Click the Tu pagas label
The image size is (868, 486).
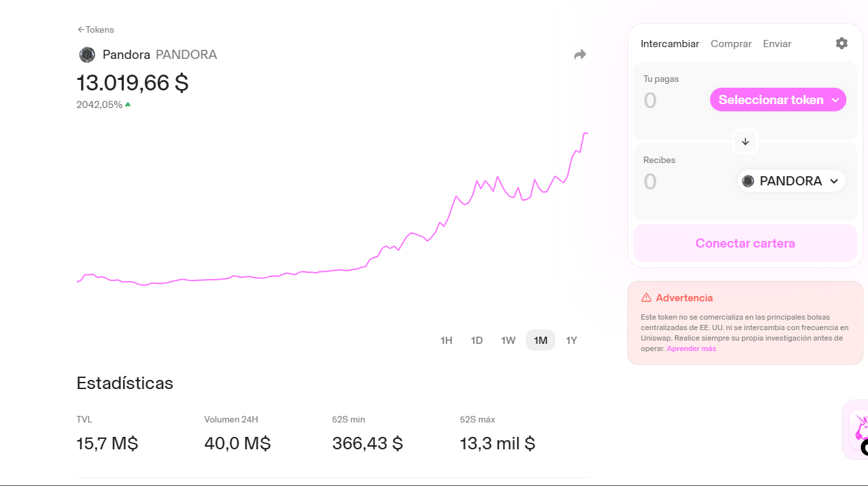click(x=661, y=79)
